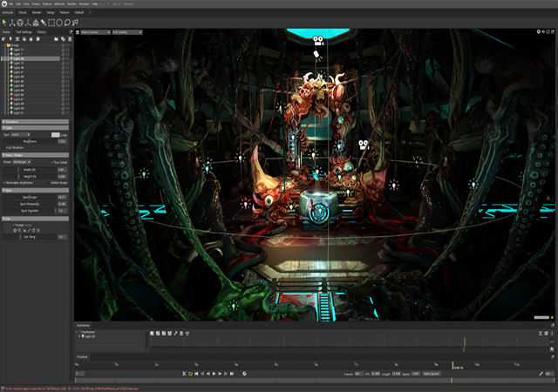The image size is (558, 392).
Task: Select the arrow selection tool in toolbar
Action: coord(5,22)
